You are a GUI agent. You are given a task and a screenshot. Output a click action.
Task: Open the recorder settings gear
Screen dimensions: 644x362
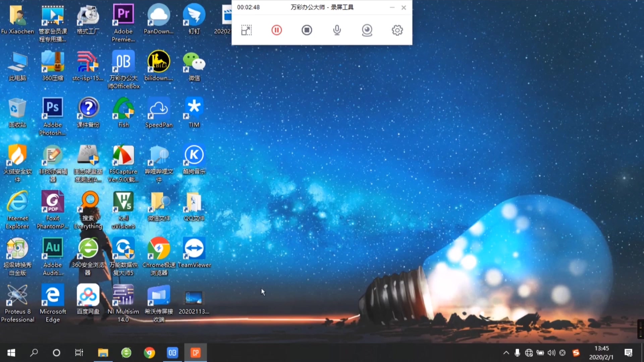click(x=397, y=30)
